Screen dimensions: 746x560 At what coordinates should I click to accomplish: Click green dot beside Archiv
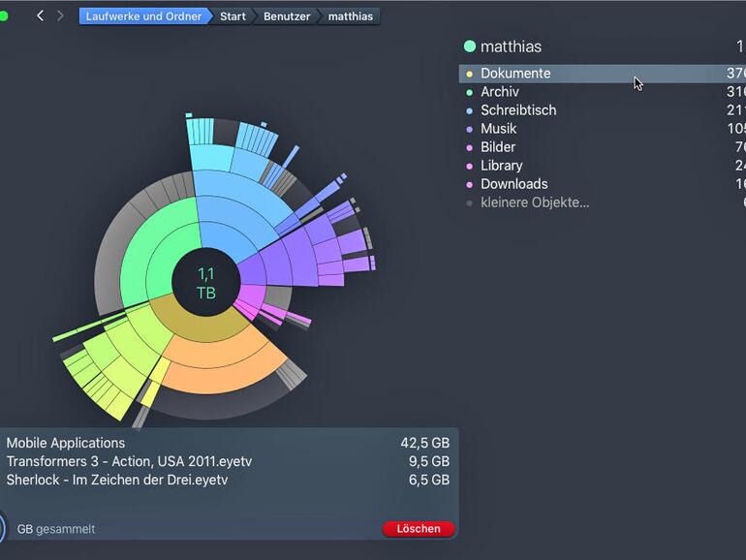tap(470, 92)
